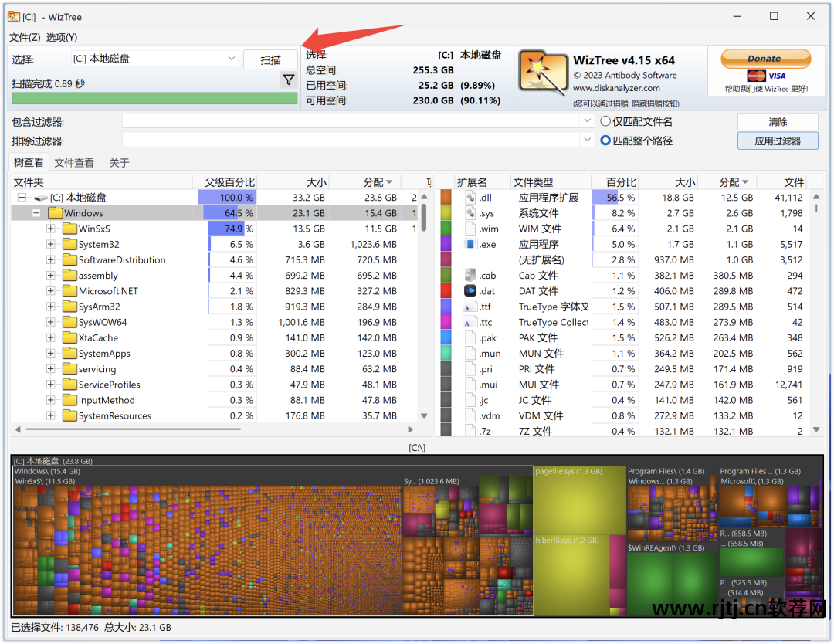
Task: Click the .exe file type icon
Action: (470, 244)
